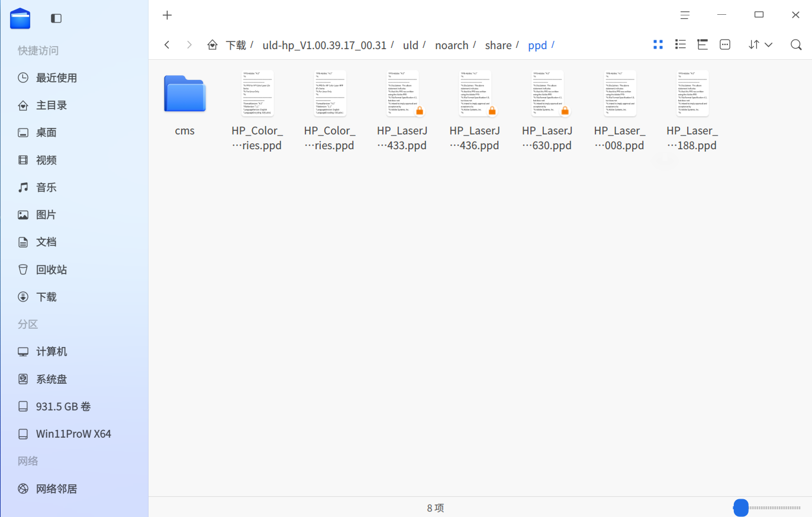The height and width of the screenshot is (517, 812).
Task: Switch to icon grid view
Action: point(658,44)
